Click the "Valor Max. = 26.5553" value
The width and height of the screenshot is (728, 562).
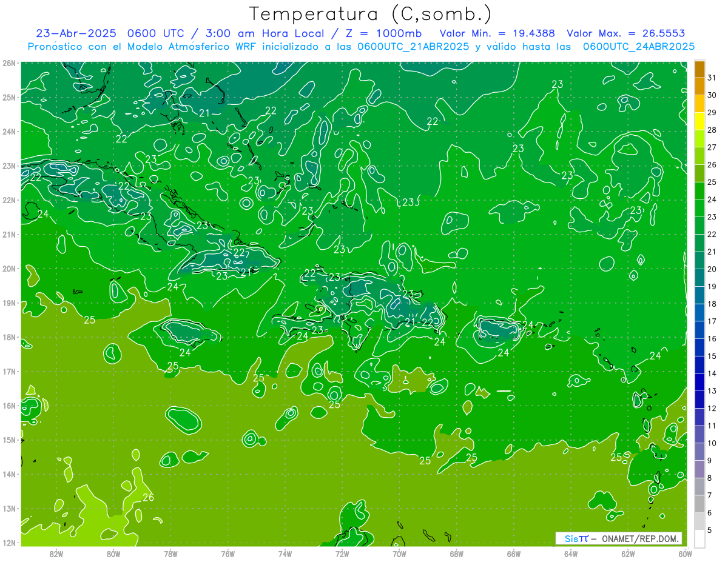[x=627, y=33]
